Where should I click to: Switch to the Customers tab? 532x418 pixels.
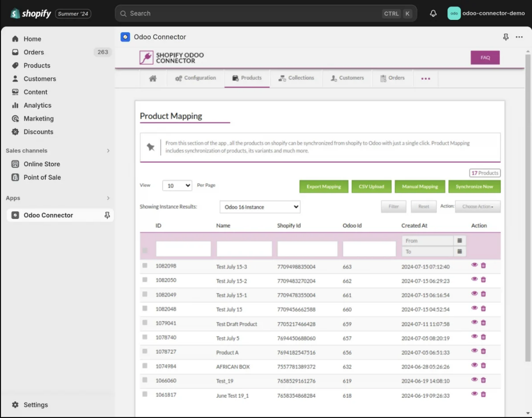tap(347, 78)
